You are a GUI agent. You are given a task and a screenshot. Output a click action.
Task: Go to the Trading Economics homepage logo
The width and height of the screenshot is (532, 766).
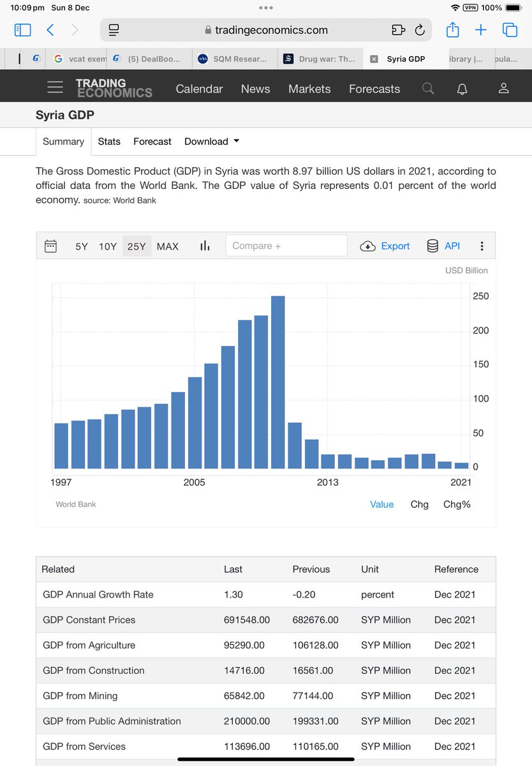click(114, 88)
